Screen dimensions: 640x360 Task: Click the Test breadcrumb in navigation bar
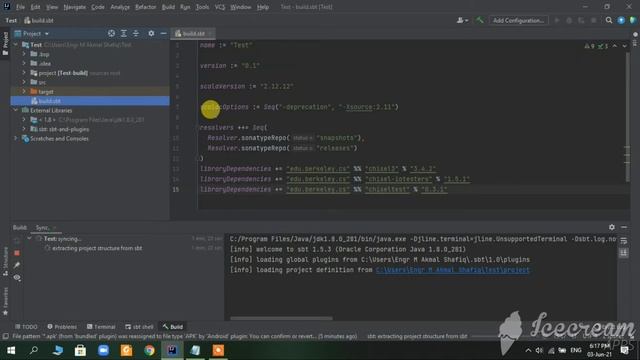pyautogui.click(x=11, y=20)
